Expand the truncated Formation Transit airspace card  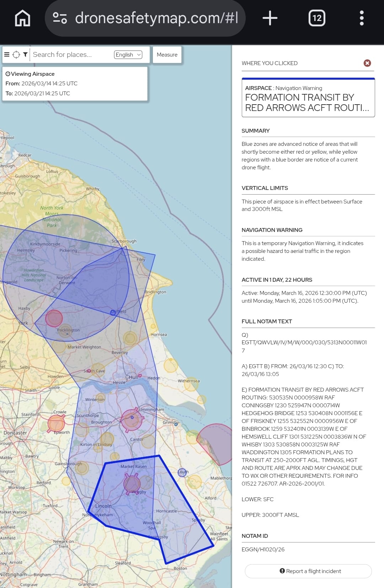[308, 98]
